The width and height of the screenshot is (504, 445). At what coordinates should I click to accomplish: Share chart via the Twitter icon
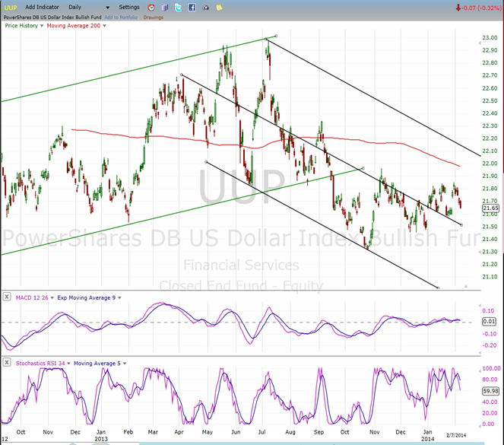click(x=178, y=7)
